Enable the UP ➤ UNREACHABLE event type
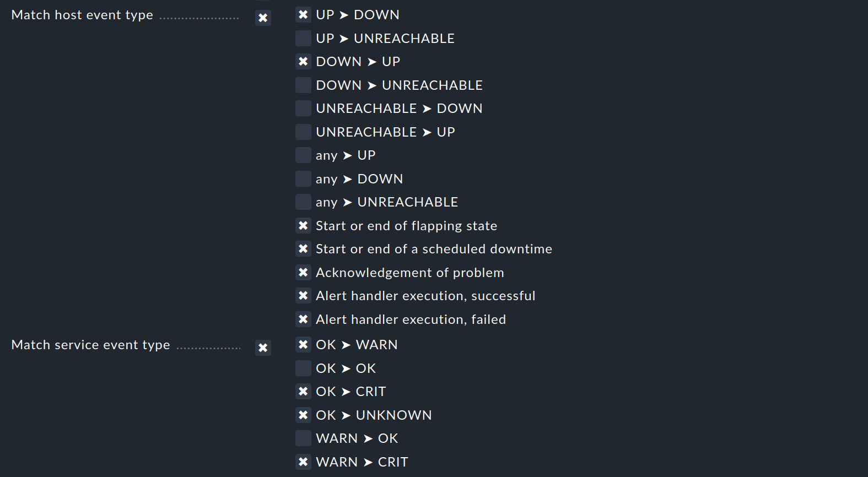The width and height of the screenshot is (868, 477). click(304, 38)
